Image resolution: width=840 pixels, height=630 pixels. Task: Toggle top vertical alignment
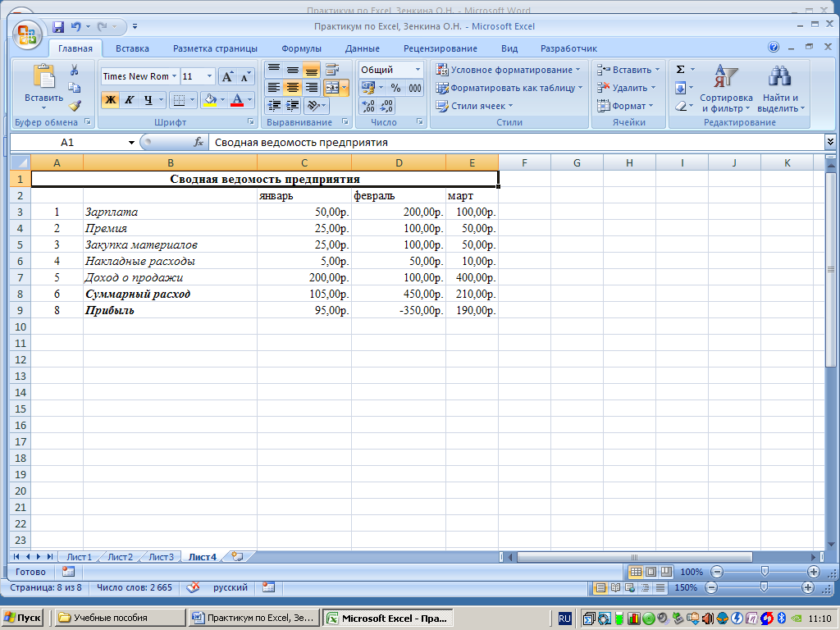274,70
